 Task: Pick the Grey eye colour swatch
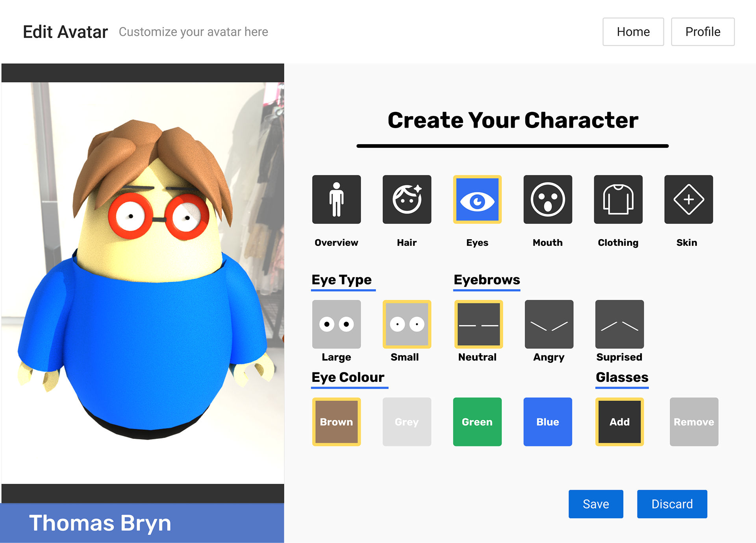(407, 422)
